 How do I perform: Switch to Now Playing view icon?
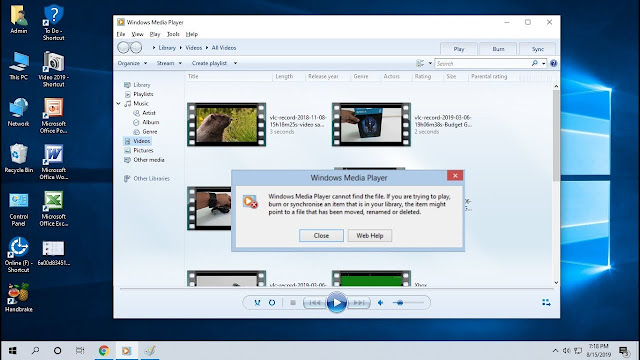pos(546,302)
